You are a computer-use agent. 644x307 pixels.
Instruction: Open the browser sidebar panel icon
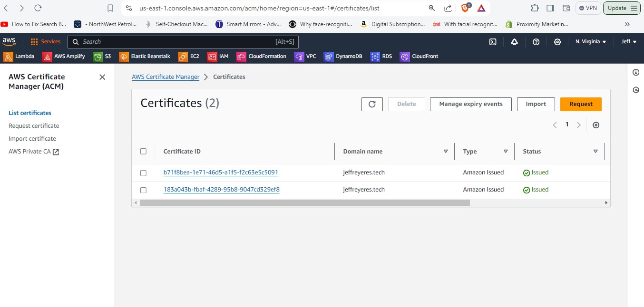(x=550, y=8)
